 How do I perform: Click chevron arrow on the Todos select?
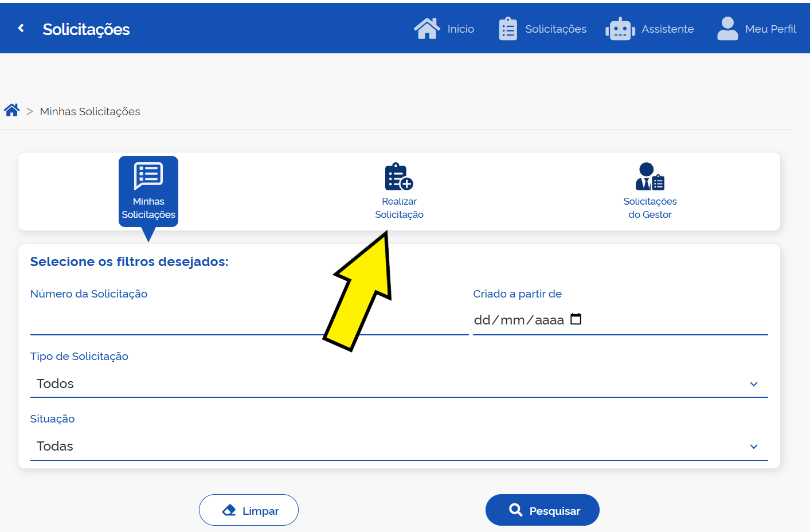coord(754,384)
